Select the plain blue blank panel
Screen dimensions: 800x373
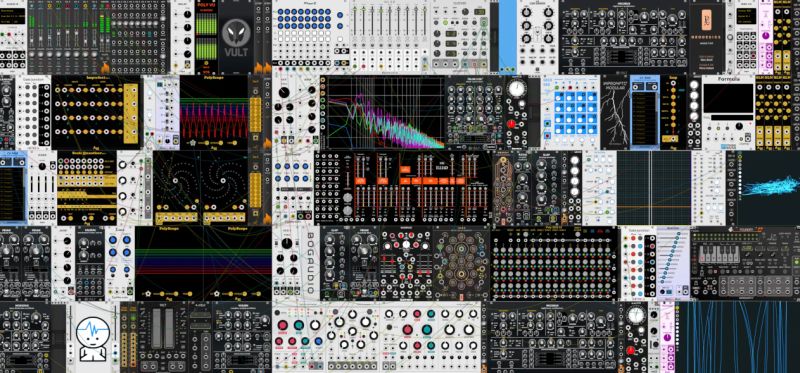[508, 37]
